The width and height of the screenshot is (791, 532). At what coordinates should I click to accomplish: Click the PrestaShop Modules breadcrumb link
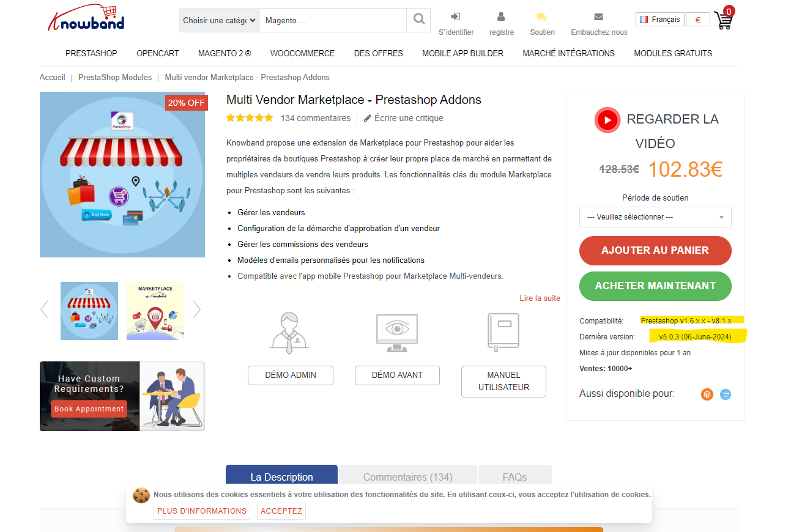pos(115,78)
